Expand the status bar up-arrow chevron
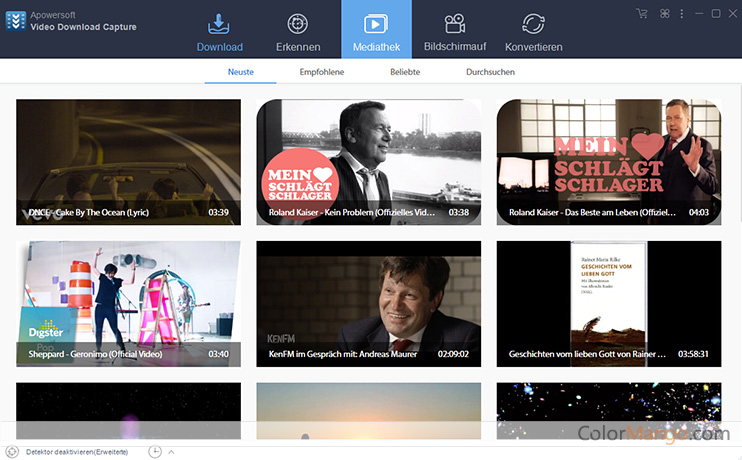 171,452
